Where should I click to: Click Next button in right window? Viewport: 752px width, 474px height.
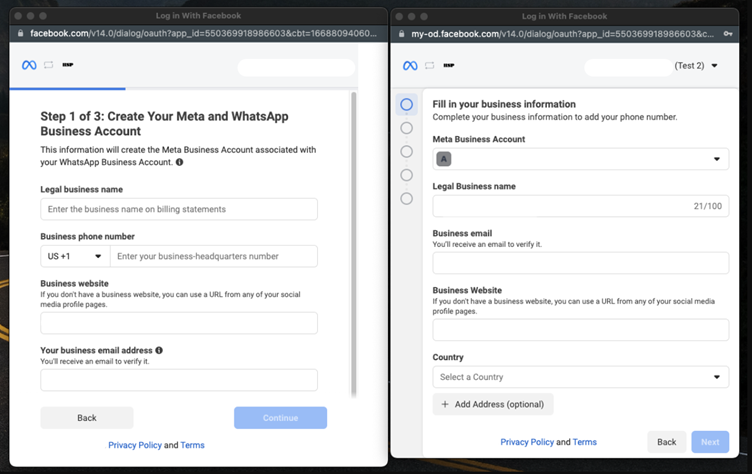(710, 442)
